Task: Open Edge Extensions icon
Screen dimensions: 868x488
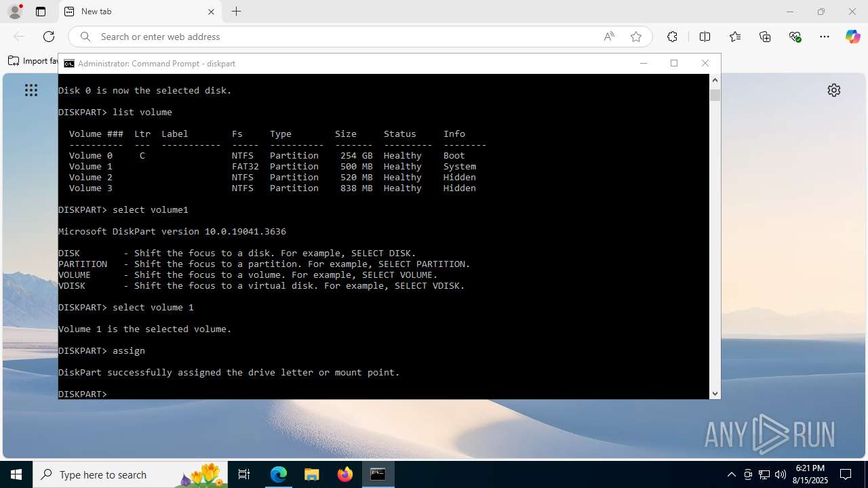Action: [672, 37]
